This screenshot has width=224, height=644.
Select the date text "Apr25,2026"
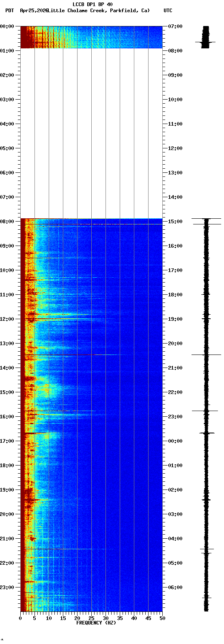tap(34, 10)
